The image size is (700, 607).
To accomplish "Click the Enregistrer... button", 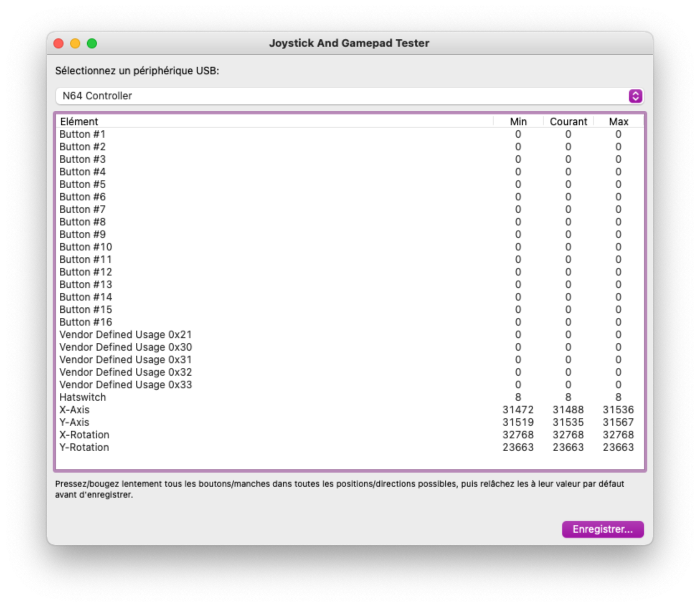I will (602, 529).
